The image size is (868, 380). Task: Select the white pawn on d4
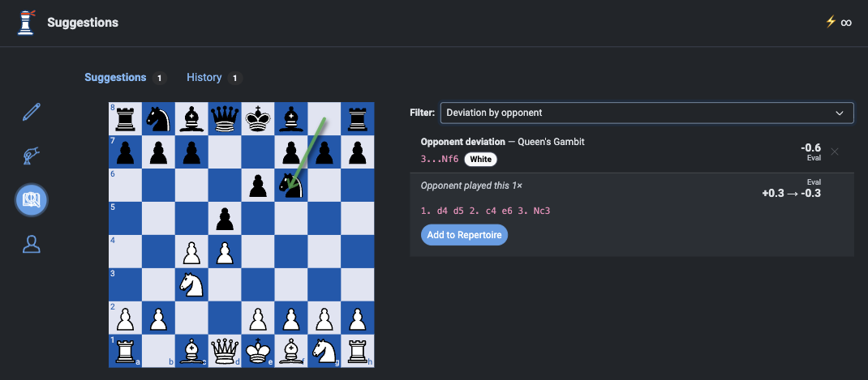click(224, 252)
